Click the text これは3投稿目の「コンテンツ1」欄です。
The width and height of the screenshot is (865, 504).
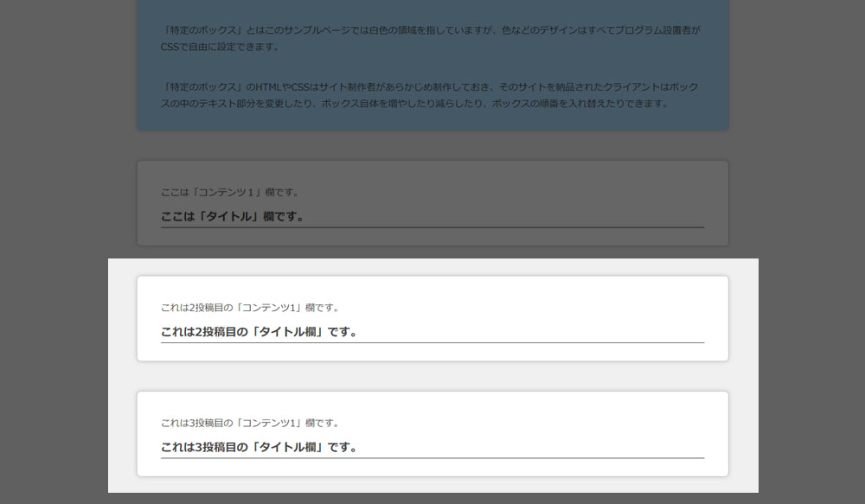click(251, 423)
